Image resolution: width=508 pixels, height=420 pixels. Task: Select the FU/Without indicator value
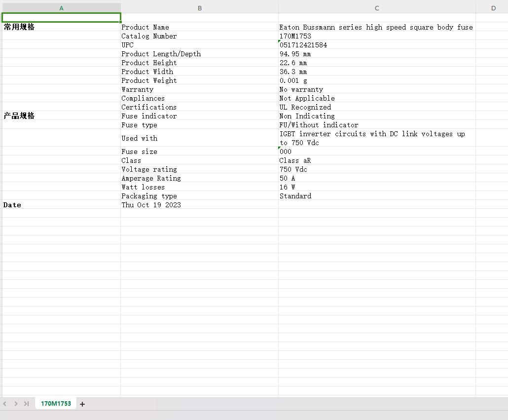377,125
